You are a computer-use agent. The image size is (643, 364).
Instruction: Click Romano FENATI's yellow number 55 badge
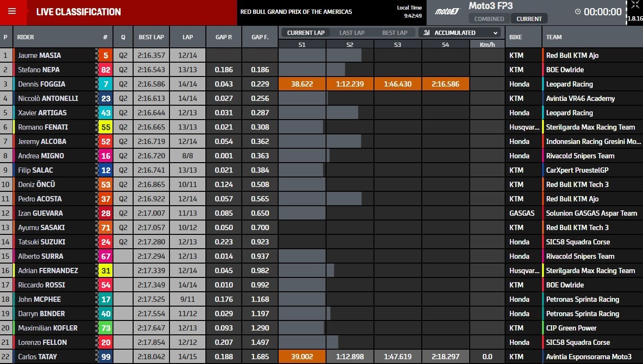tap(105, 127)
